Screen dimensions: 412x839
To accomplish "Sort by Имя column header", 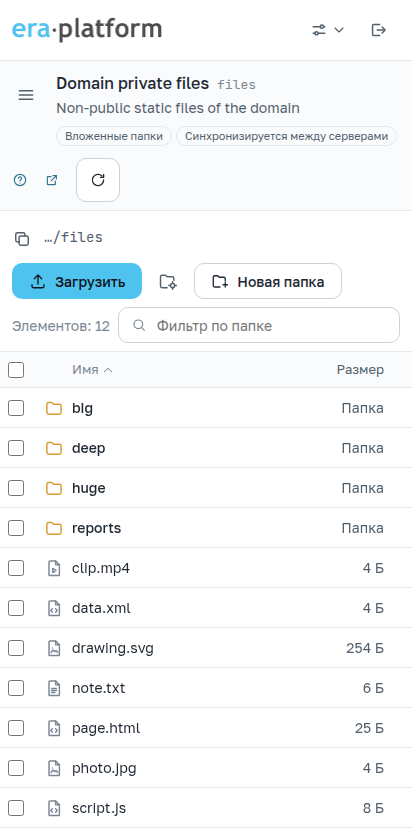I will [93, 370].
